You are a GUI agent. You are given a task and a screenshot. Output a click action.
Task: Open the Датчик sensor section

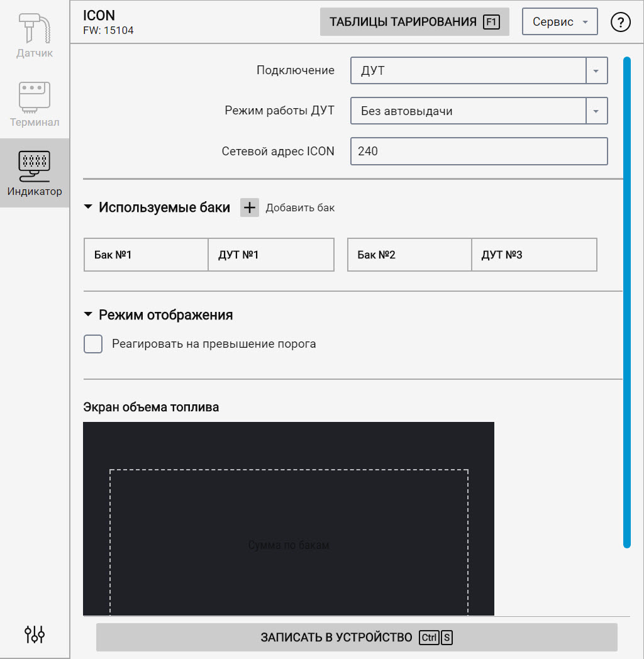pos(35,36)
